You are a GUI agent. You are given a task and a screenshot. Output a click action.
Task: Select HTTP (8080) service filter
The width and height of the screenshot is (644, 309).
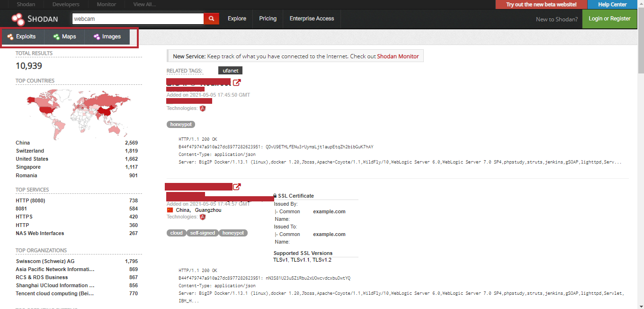click(x=30, y=200)
